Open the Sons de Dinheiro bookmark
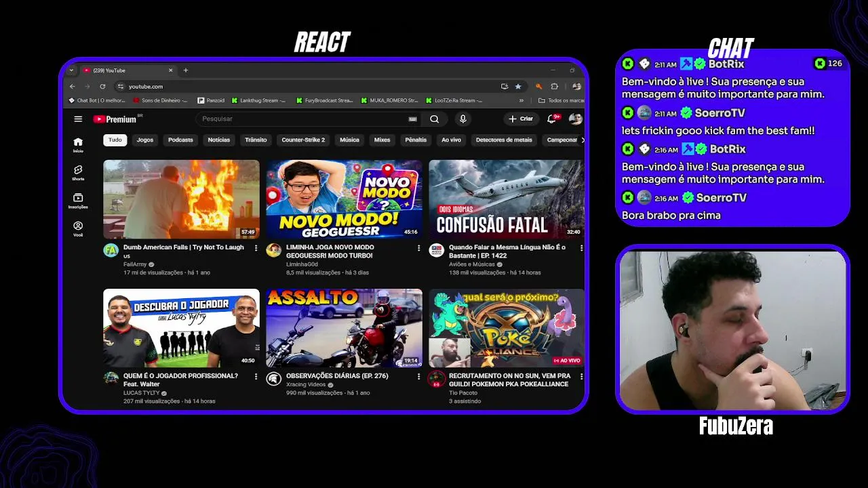Screen dimensions: 868x488 point(160,100)
